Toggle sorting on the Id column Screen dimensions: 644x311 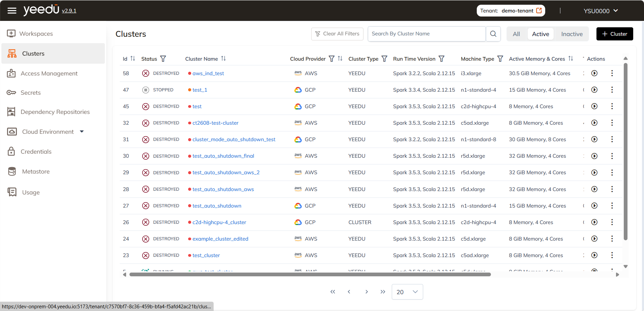(x=133, y=58)
